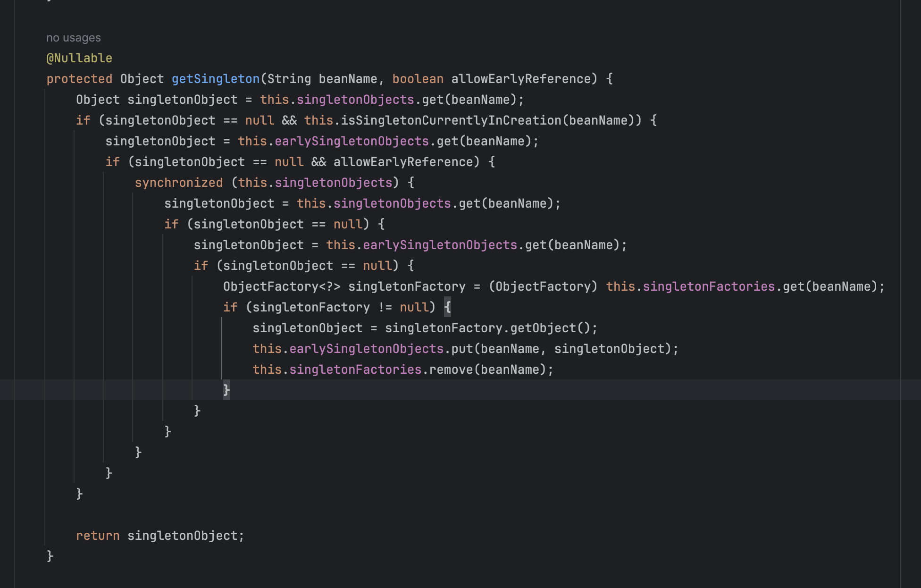The image size is (921, 588).
Task: Click the singletonFactory variable in the ObjectFactory<?> declaration
Action: 407,286
